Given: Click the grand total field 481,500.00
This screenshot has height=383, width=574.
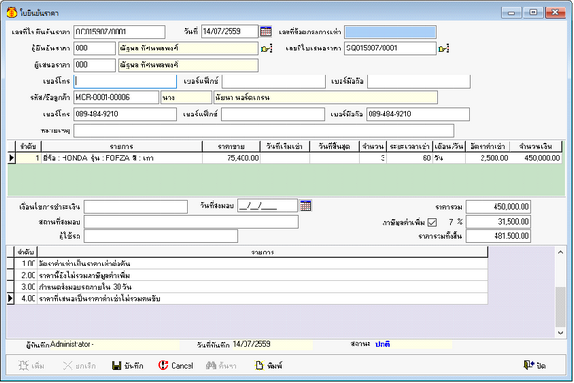Looking at the screenshot, I should coord(498,236).
